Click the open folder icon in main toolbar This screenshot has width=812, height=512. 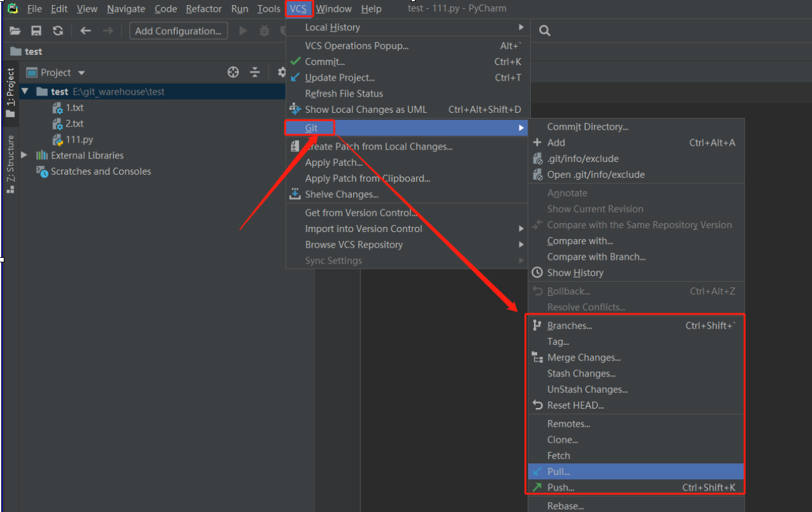(x=15, y=31)
